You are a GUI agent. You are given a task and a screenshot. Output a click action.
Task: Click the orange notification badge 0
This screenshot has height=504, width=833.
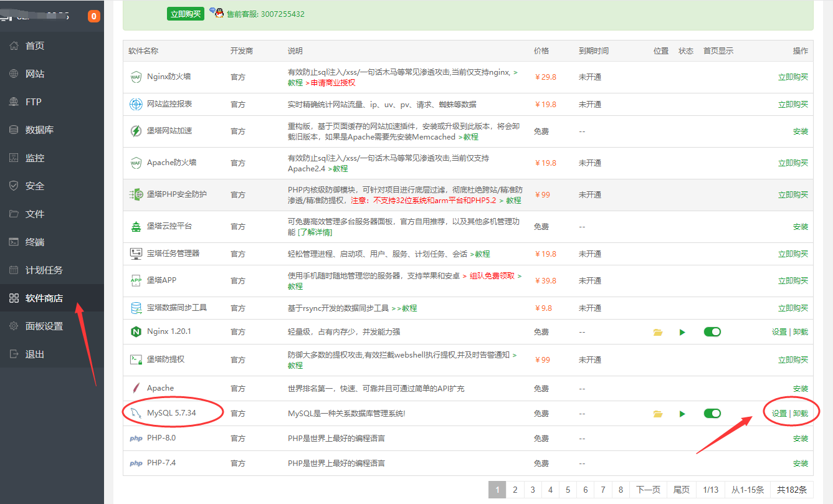94,16
